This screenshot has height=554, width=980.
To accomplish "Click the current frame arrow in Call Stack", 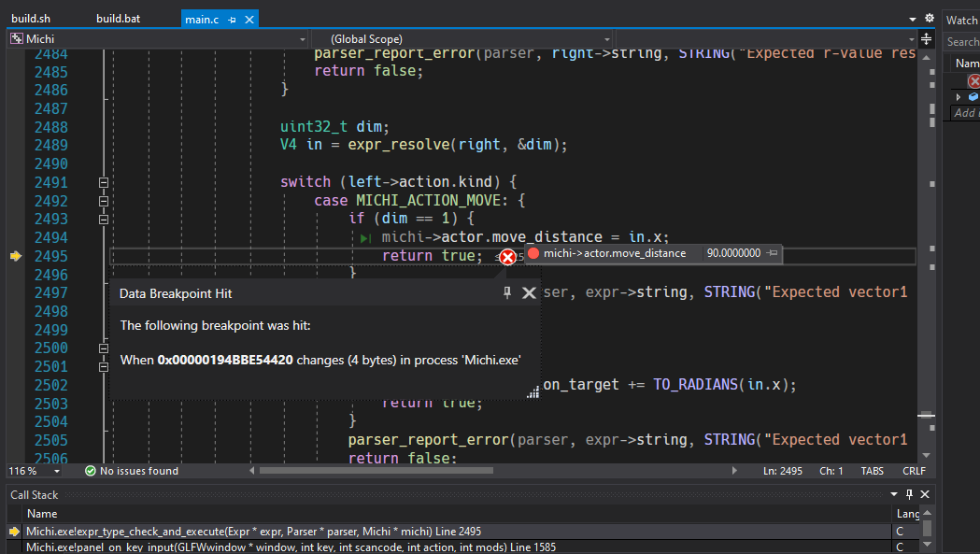I will (14, 532).
